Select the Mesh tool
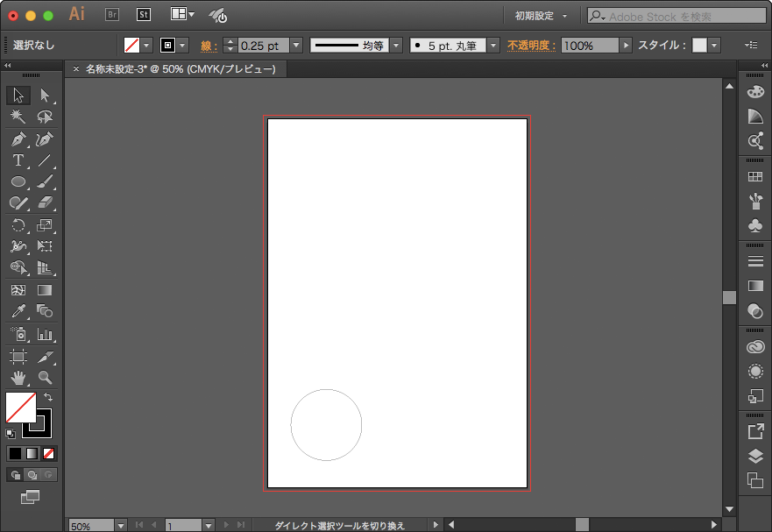Viewport: 772px width, 532px height. (18, 290)
